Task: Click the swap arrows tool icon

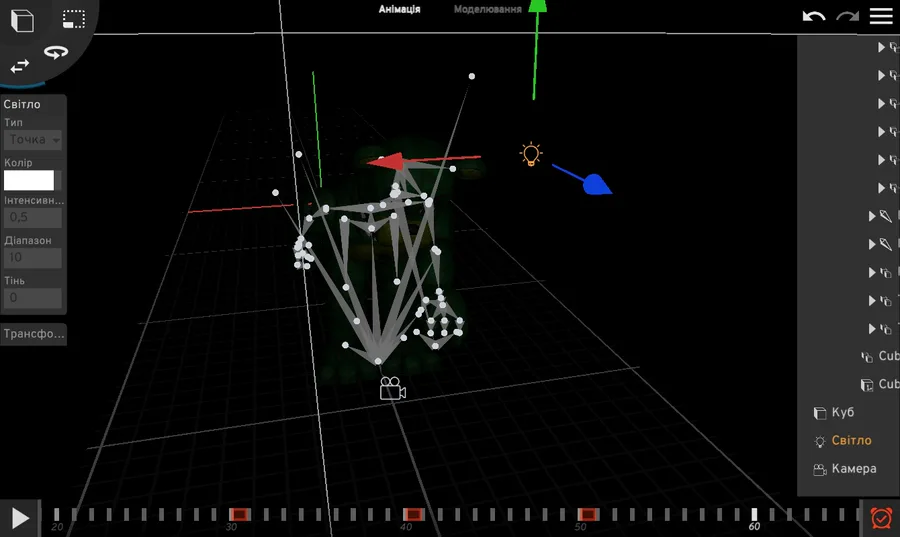Action: pyautogui.click(x=20, y=66)
